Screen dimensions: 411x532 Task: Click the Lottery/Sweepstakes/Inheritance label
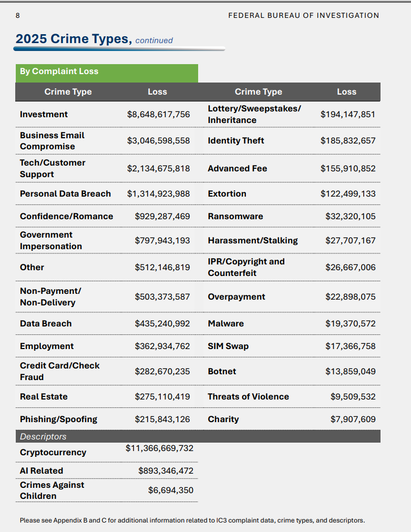click(x=254, y=115)
